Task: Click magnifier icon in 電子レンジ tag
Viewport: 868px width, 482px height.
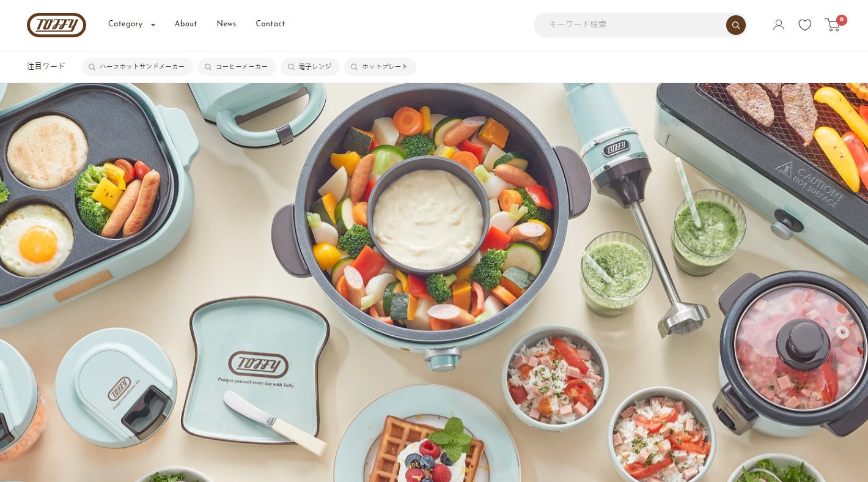Action: tap(290, 67)
